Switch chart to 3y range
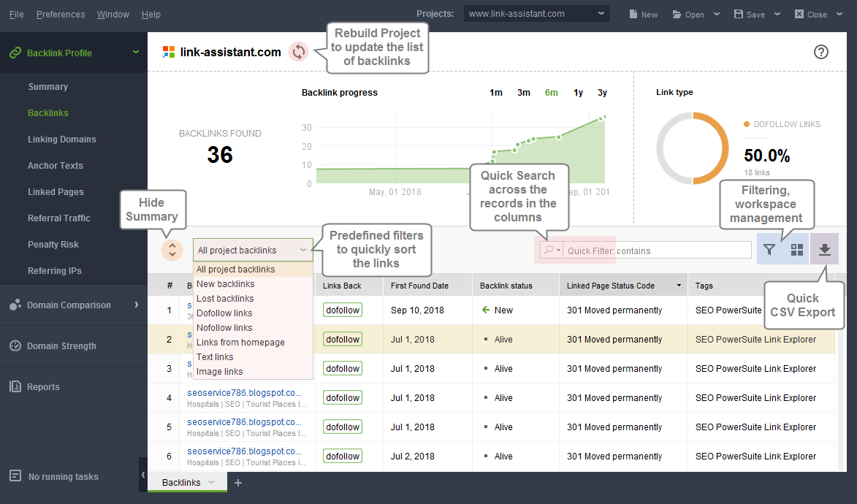857x504 pixels. tap(602, 92)
